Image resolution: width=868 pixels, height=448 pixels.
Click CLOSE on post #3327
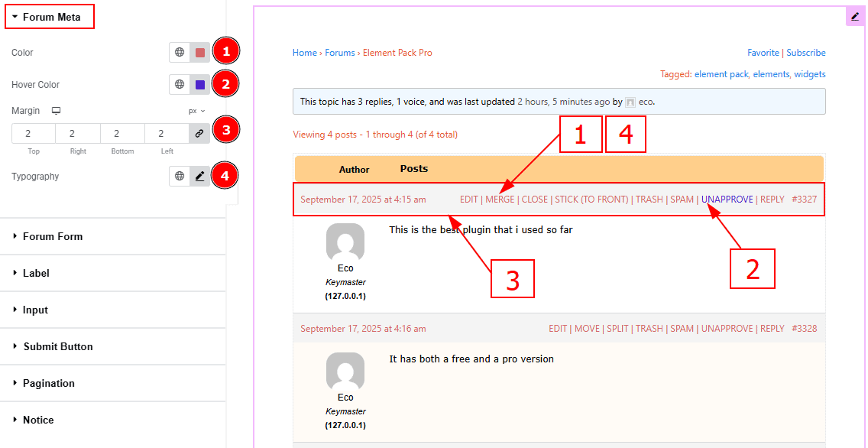(535, 200)
